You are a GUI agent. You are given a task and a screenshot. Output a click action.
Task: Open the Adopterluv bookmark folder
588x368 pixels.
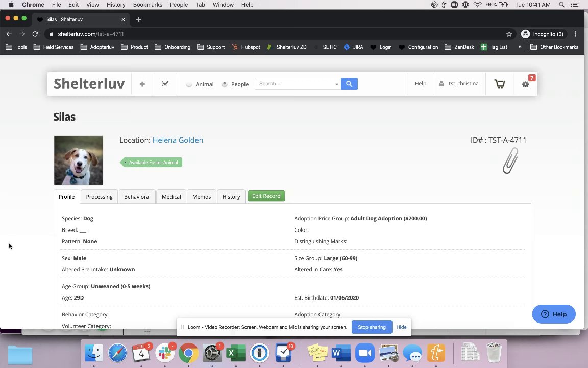97,47
